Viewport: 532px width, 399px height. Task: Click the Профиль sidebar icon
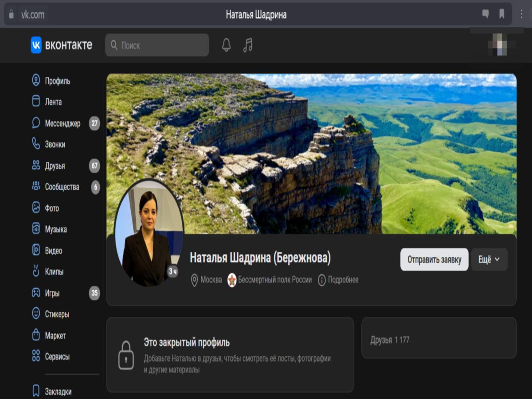coord(36,80)
